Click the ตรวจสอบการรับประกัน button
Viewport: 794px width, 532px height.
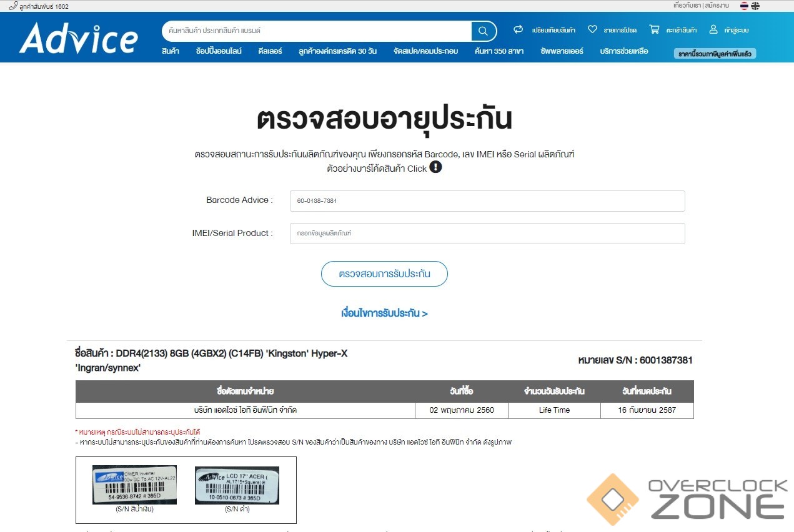(x=384, y=273)
